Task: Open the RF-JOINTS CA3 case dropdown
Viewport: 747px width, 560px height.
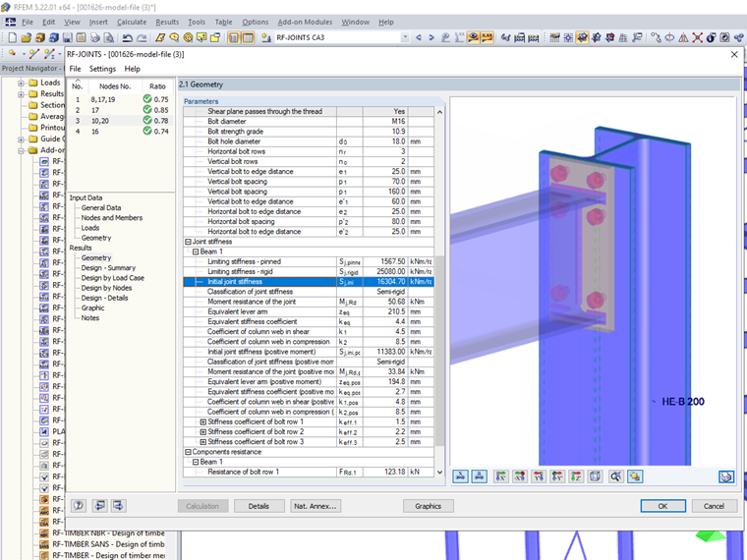Action: [x=405, y=37]
